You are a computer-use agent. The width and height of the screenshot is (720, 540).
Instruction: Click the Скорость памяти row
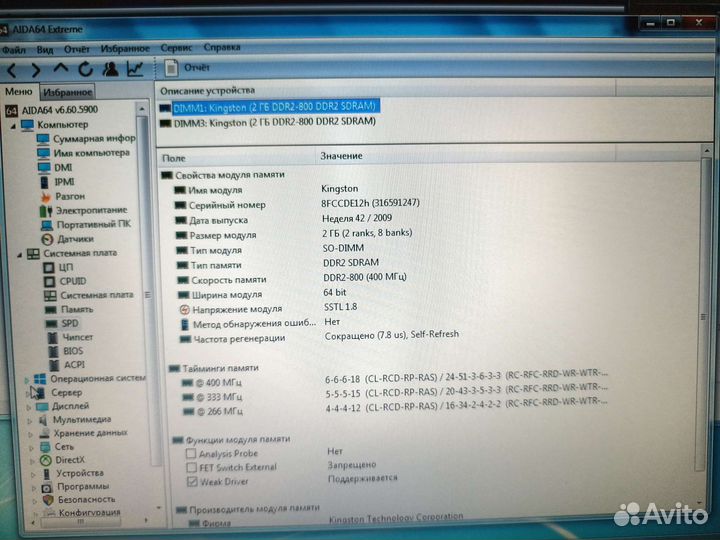click(292, 279)
